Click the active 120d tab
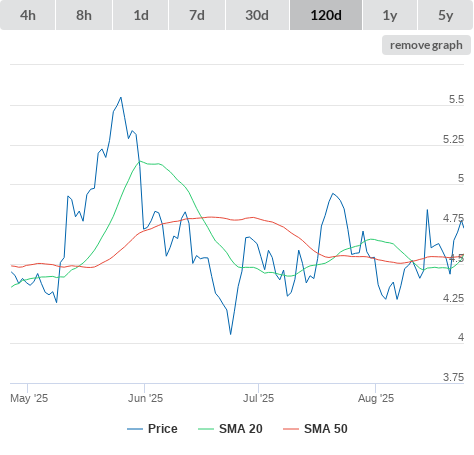This screenshot has width=474, height=455. click(x=326, y=15)
